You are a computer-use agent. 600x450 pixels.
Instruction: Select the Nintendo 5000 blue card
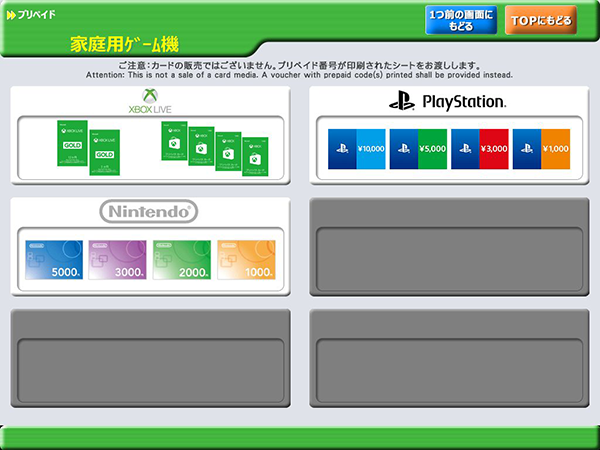pyautogui.click(x=54, y=260)
